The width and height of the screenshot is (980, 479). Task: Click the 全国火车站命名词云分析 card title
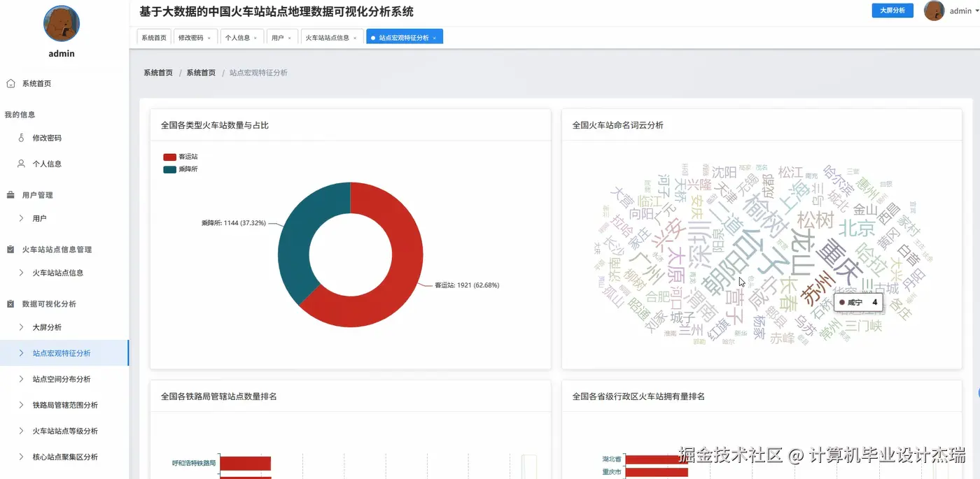pyautogui.click(x=618, y=125)
